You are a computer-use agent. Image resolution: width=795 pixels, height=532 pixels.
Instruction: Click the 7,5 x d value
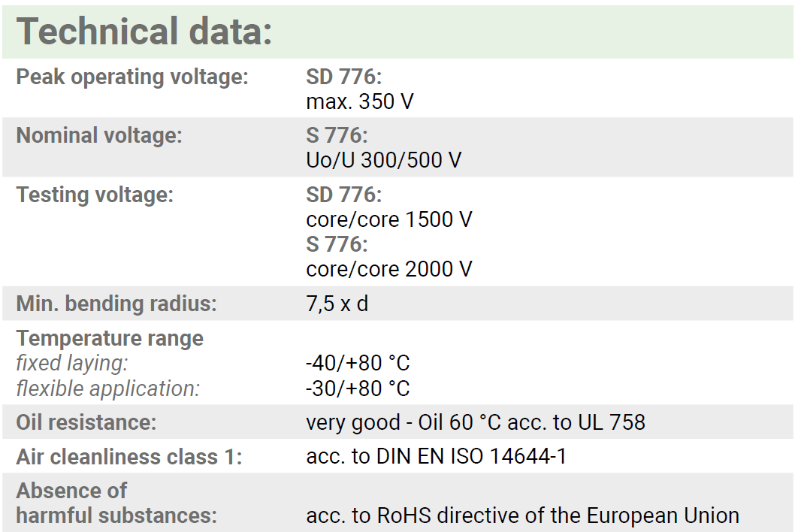(x=337, y=304)
